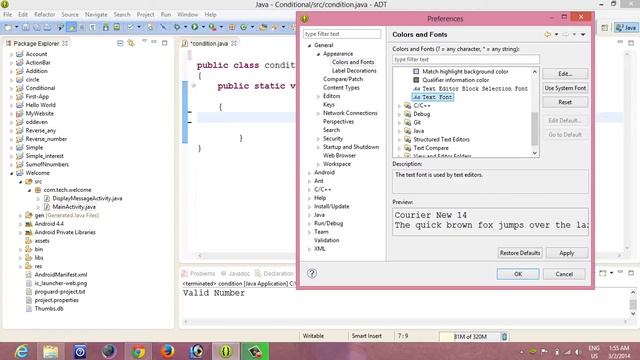Select Qualifier information color swatch
This screenshot has height=360, width=640.
(416, 80)
